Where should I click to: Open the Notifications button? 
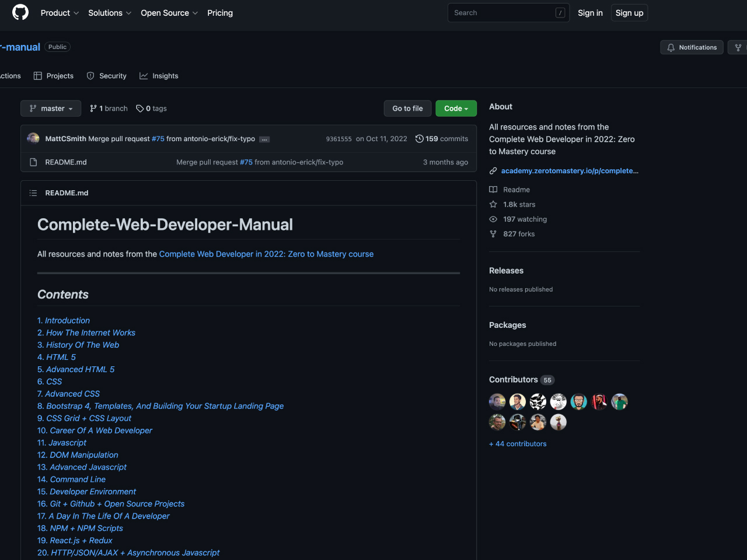pyautogui.click(x=692, y=47)
